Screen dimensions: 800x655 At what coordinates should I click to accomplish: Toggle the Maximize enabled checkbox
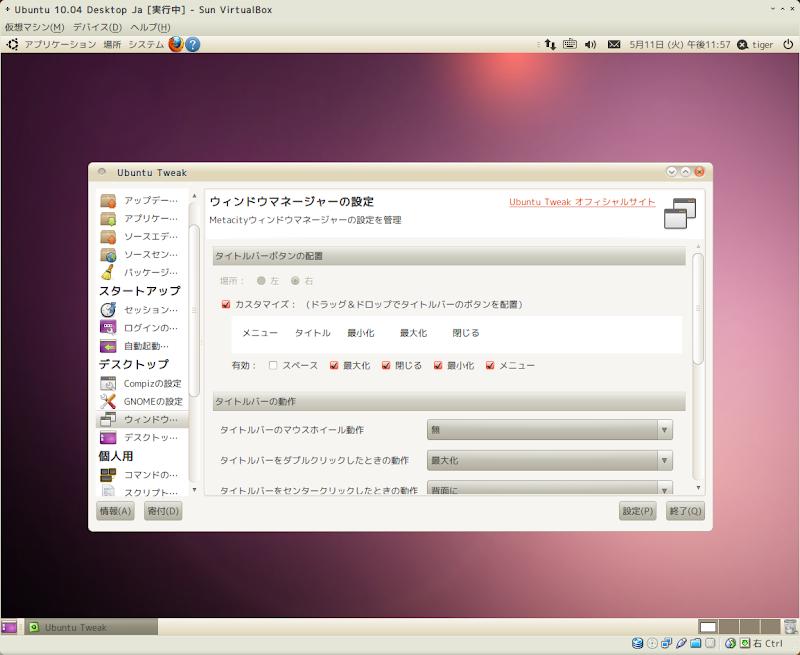coord(334,365)
